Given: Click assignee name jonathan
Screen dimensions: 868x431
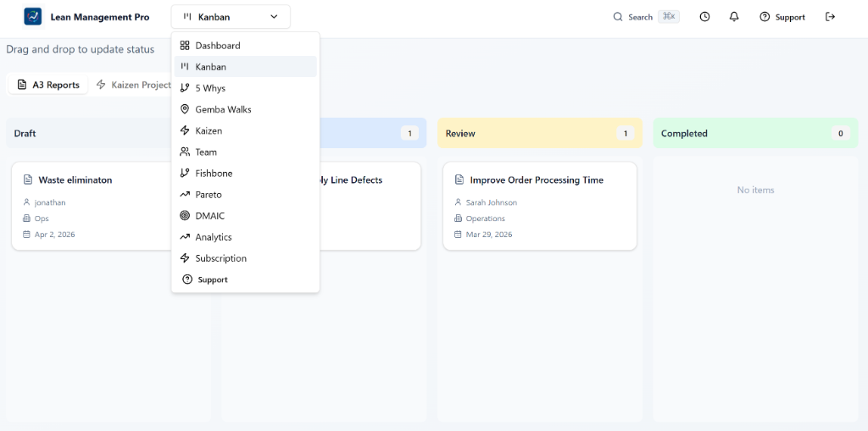Looking at the screenshot, I should 50,202.
